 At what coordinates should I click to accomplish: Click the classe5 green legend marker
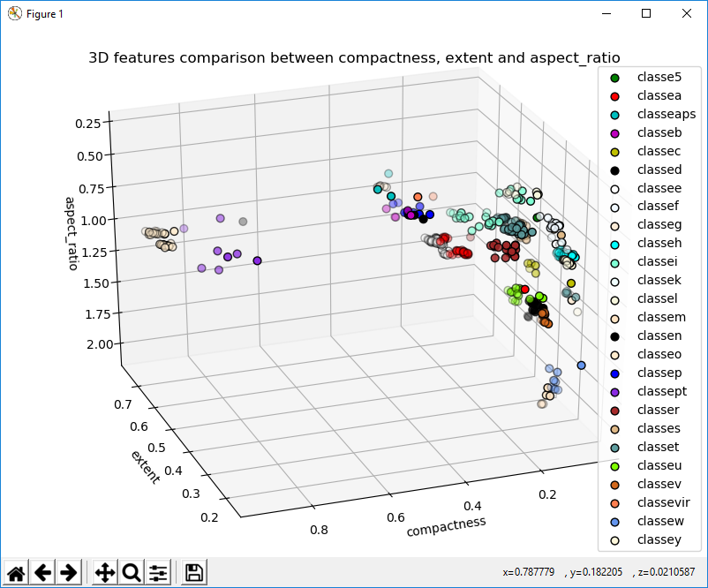tap(615, 77)
